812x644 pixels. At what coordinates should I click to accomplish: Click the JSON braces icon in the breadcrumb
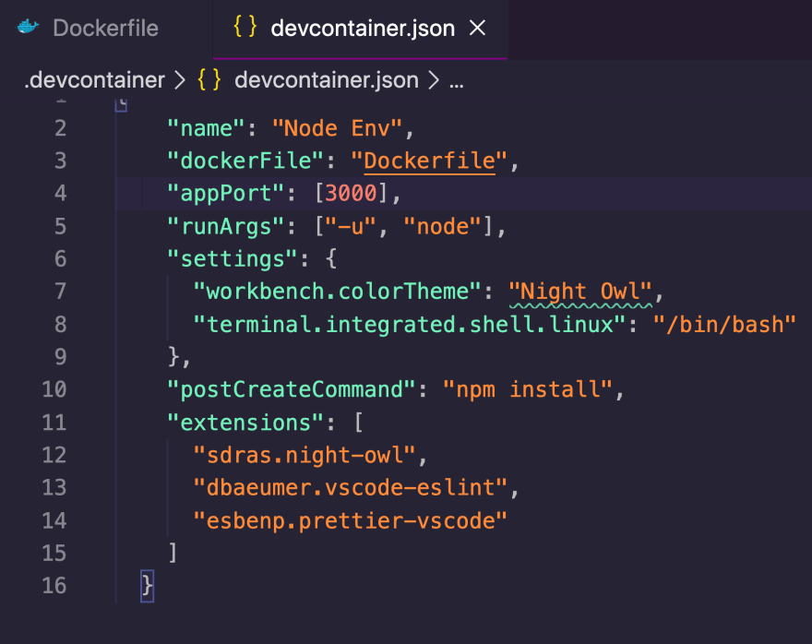(209, 79)
